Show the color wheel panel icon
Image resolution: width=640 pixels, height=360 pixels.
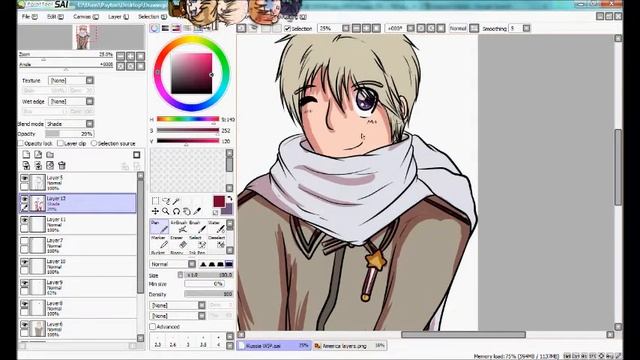tap(154, 28)
